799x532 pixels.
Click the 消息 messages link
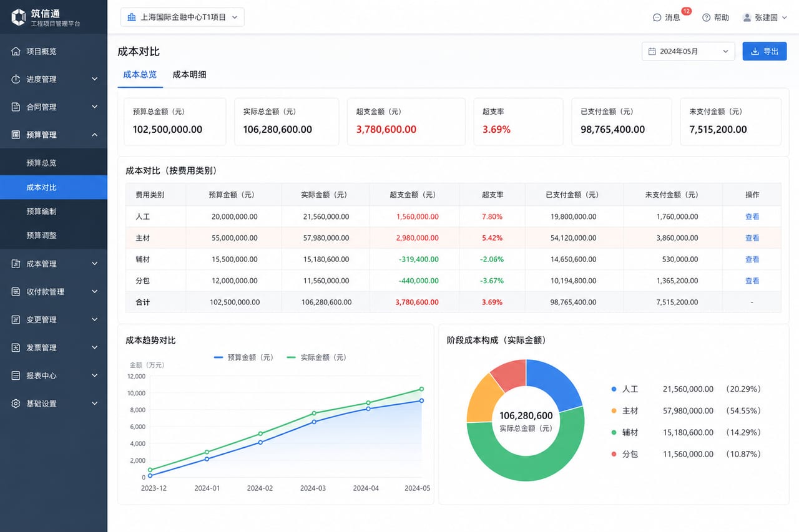tap(667, 17)
